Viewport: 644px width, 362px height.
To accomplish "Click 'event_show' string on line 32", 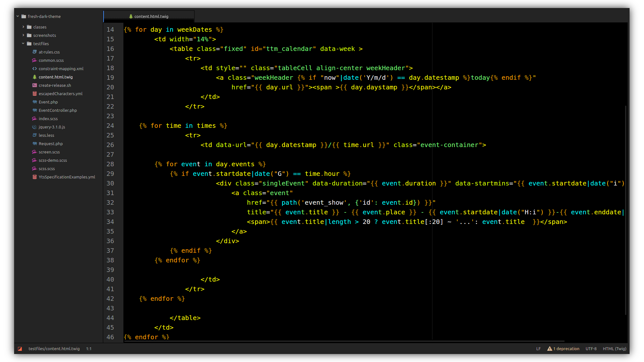I will point(324,202).
